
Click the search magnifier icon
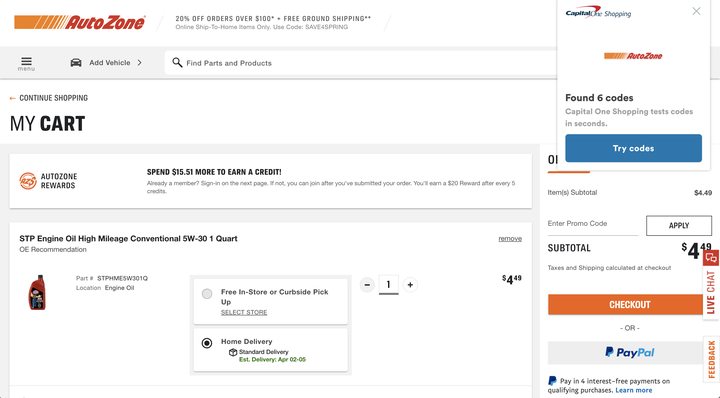coord(177,62)
